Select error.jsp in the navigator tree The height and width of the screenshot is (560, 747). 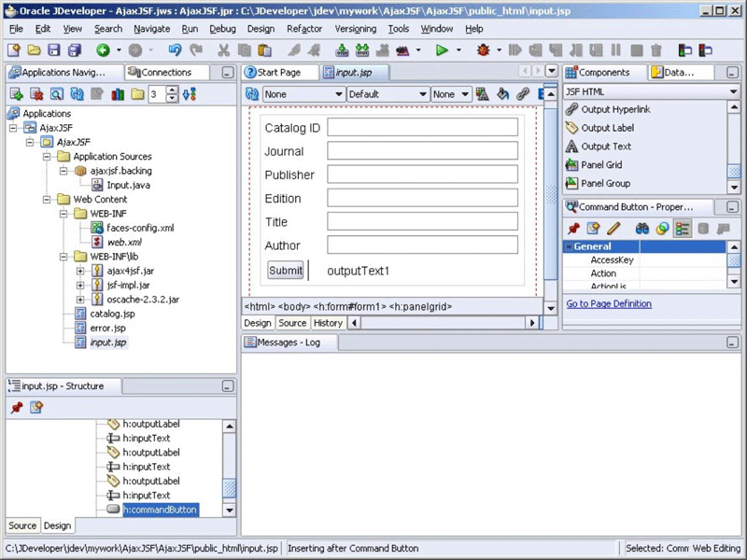click(107, 328)
